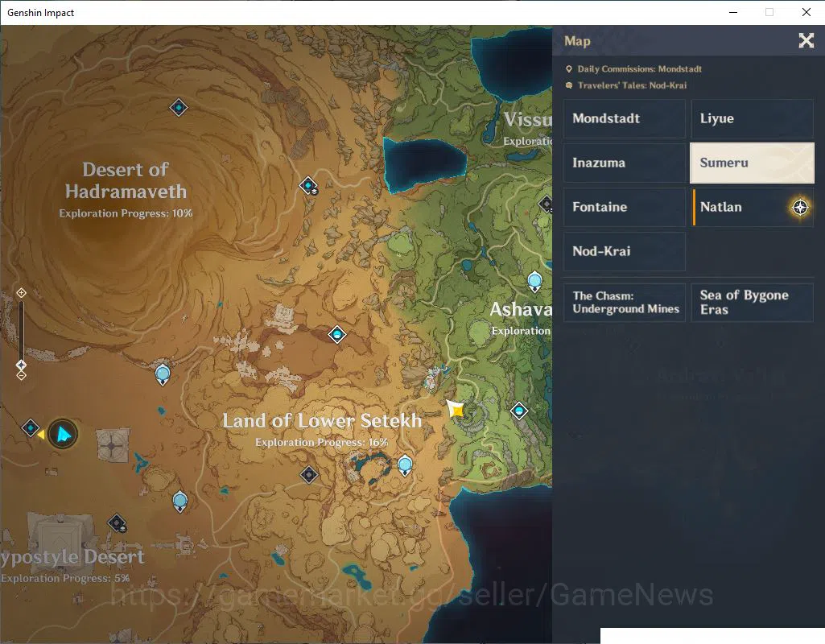Click the zoom slider handle
825x644 pixels.
click(x=21, y=365)
